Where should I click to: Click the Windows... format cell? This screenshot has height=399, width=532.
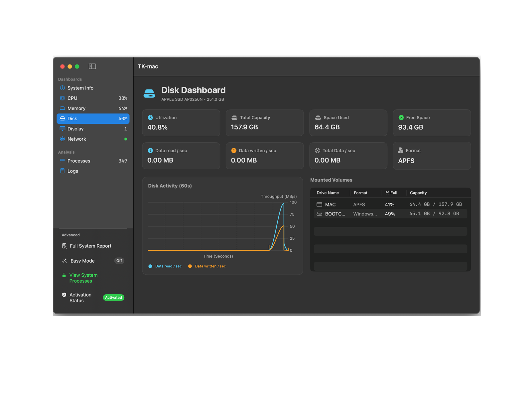[x=365, y=214]
